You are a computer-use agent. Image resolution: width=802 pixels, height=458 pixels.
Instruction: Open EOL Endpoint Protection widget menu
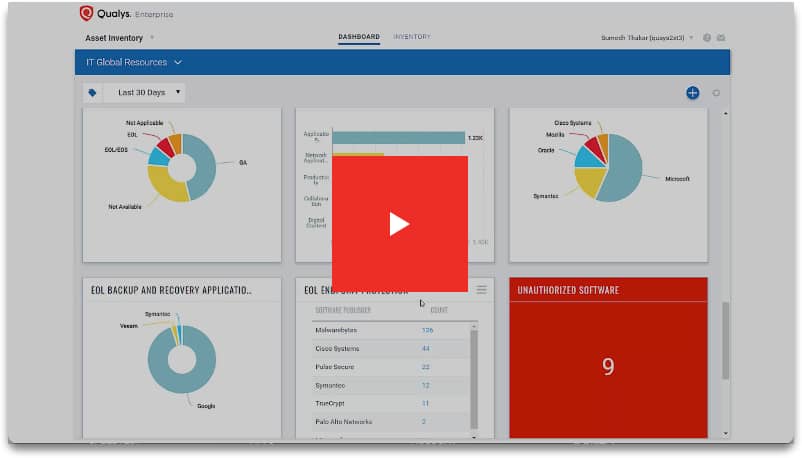[x=481, y=290]
